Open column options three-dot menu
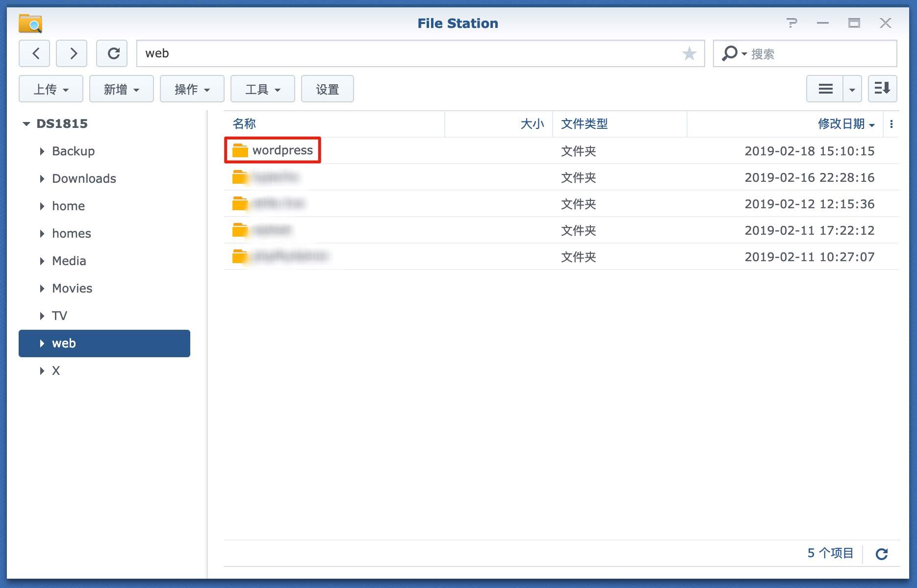The height and width of the screenshot is (588, 917). coord(891,124)
